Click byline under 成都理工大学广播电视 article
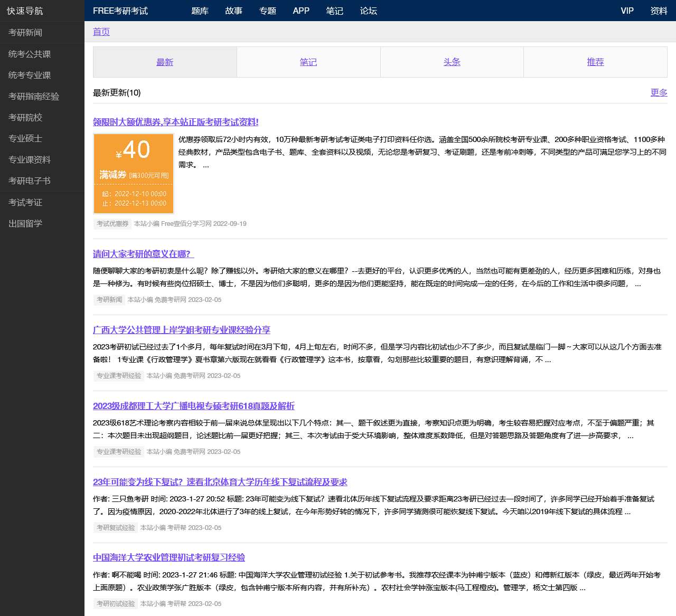 [193, 452]
